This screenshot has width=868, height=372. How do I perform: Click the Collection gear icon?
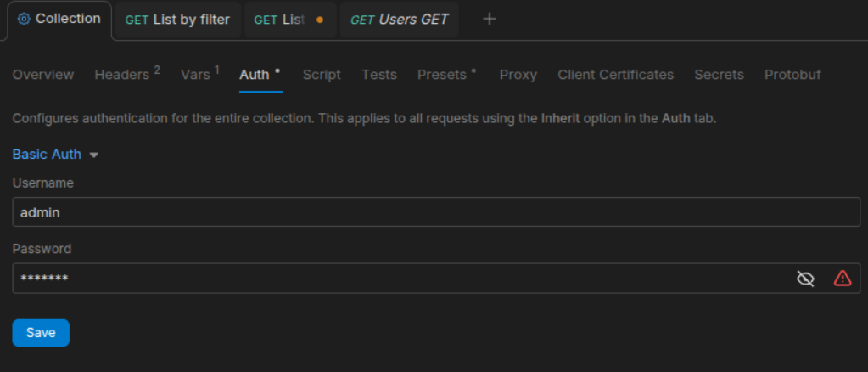click(24, 19)
